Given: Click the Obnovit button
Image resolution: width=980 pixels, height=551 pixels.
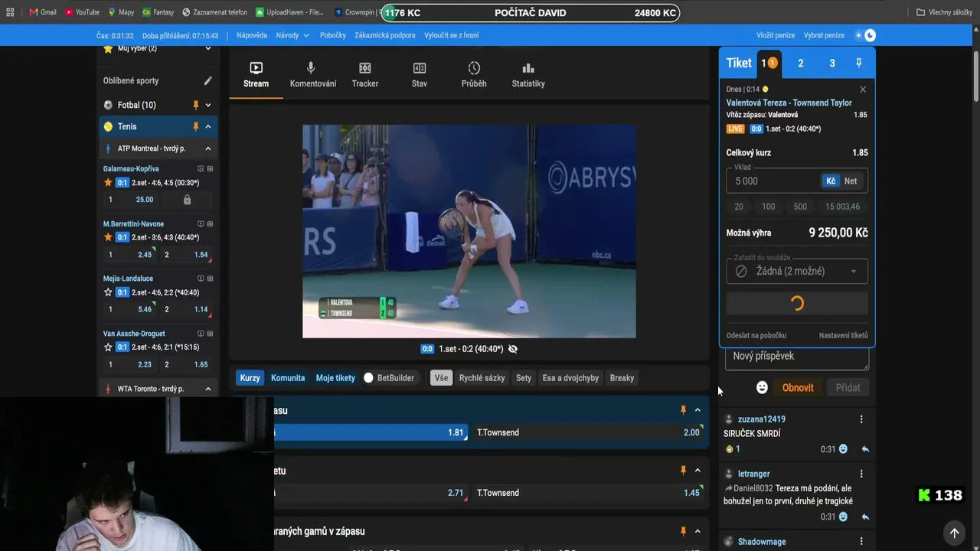Looking at the screenshot, I should tap(798, 388).
